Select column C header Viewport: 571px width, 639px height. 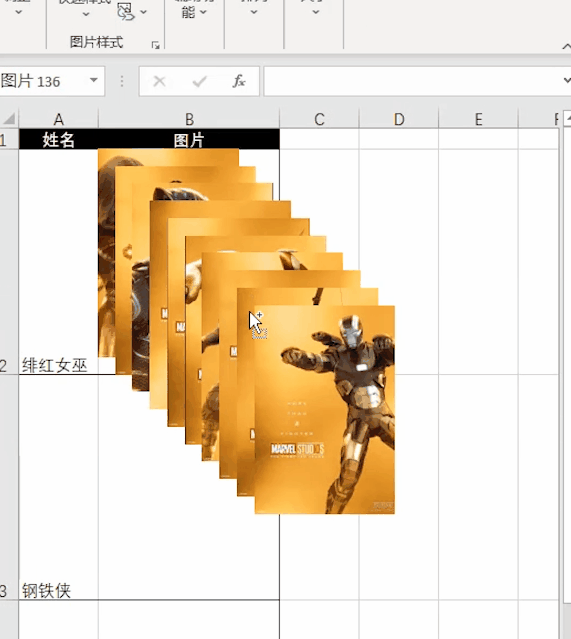coord(319,119)
